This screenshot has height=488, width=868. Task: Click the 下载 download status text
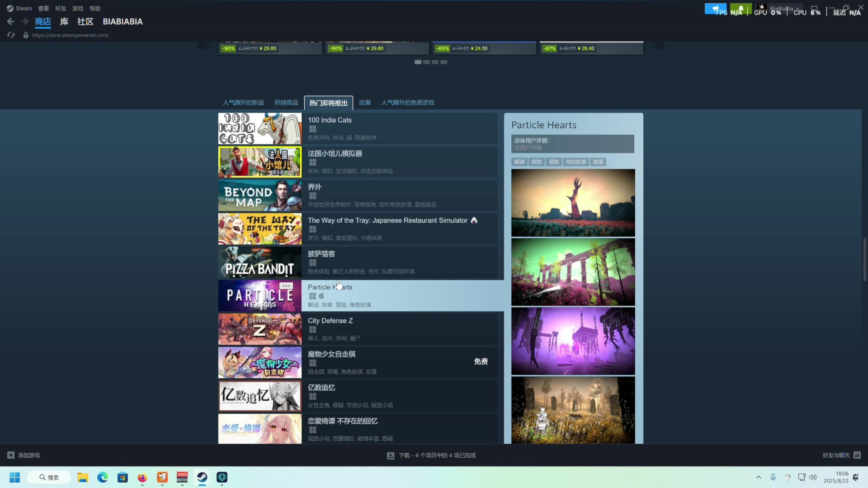click(x=437, y=455)
